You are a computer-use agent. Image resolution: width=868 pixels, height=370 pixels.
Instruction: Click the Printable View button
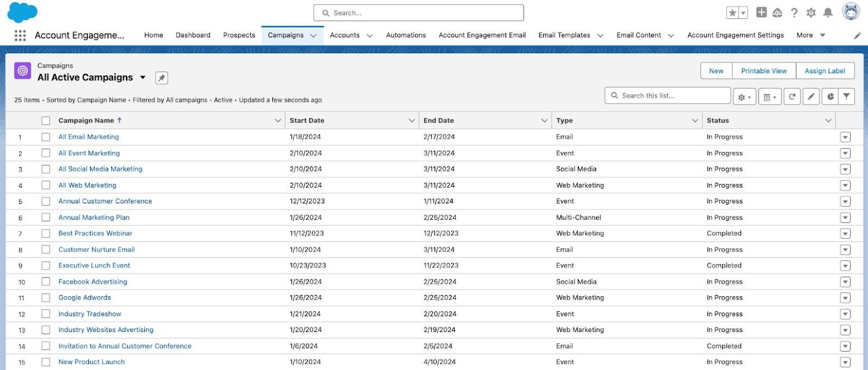[x=764, y=71]
